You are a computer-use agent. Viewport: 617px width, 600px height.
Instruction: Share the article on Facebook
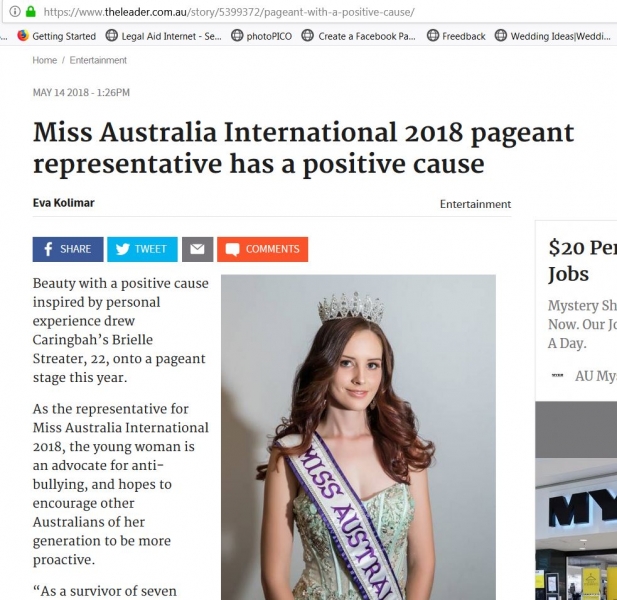68,249
